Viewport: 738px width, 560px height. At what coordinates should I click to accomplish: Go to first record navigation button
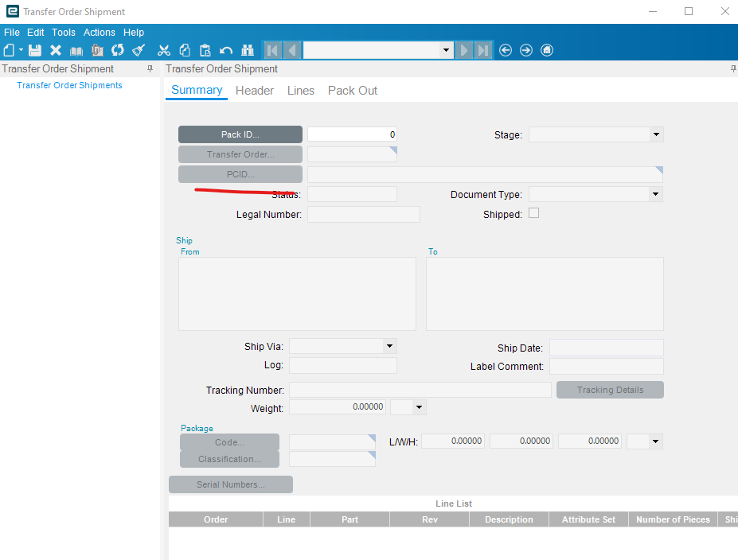point(272,50)
